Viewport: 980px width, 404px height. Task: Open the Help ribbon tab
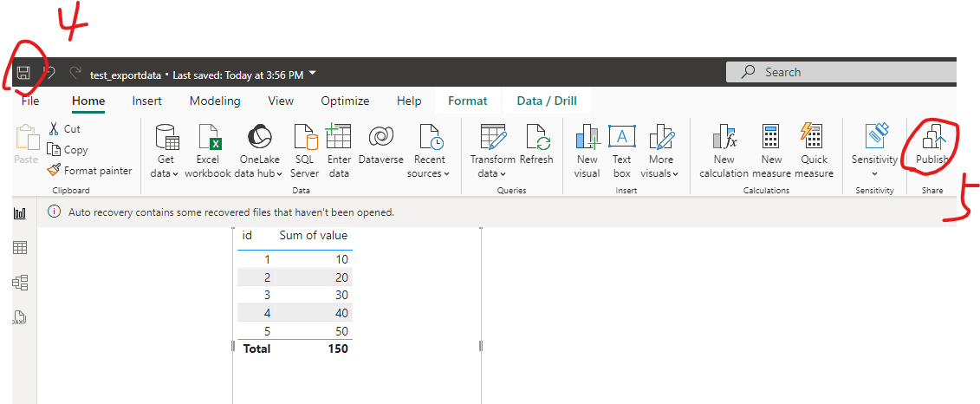coord(409,101)
